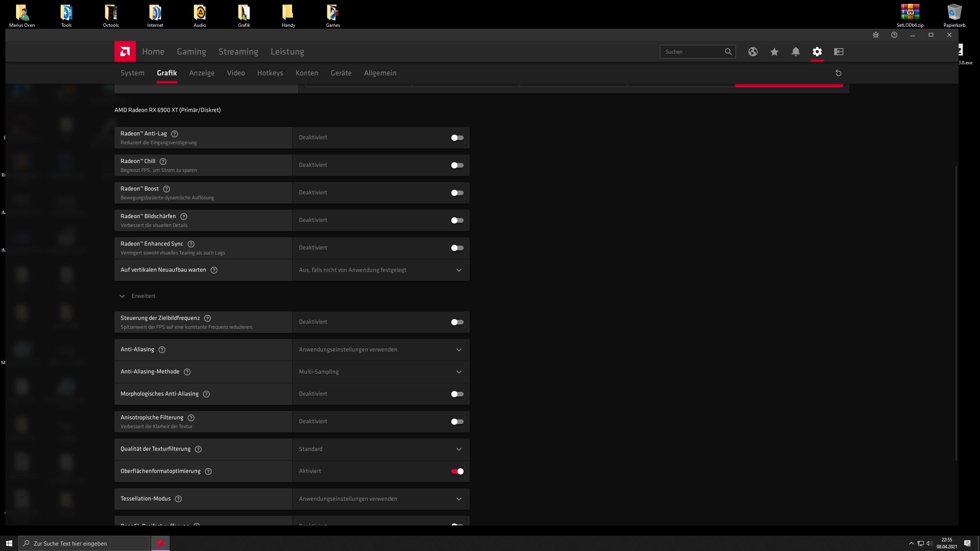Show help for Radeon Chill

pos(163,161)
